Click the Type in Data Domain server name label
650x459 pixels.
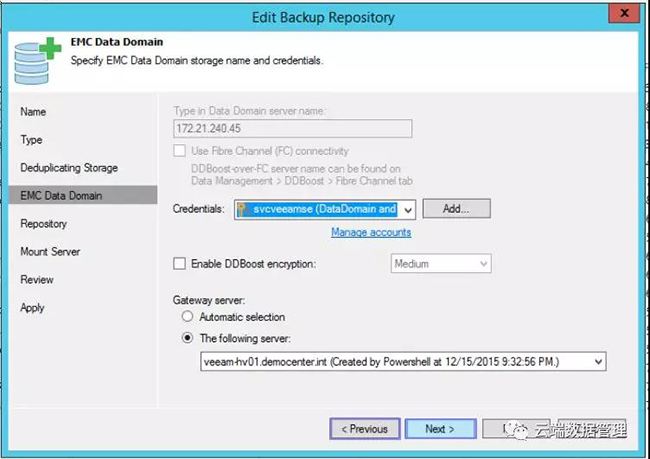(x=250, y=111)
